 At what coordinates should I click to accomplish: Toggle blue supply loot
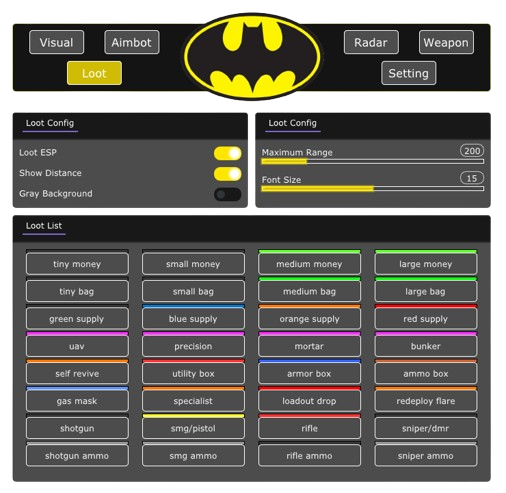point(193,319)
